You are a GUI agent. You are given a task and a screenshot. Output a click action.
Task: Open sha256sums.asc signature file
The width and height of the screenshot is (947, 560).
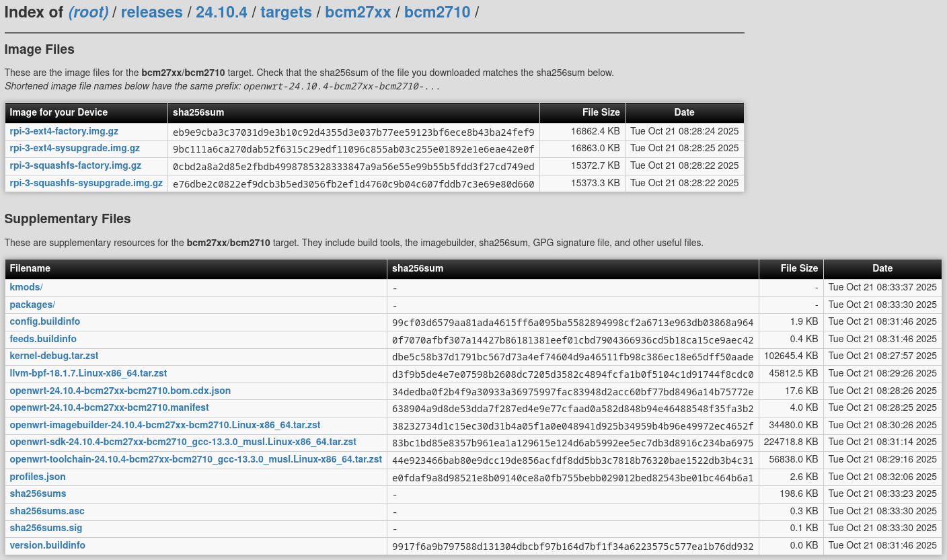tap(47, 512)
